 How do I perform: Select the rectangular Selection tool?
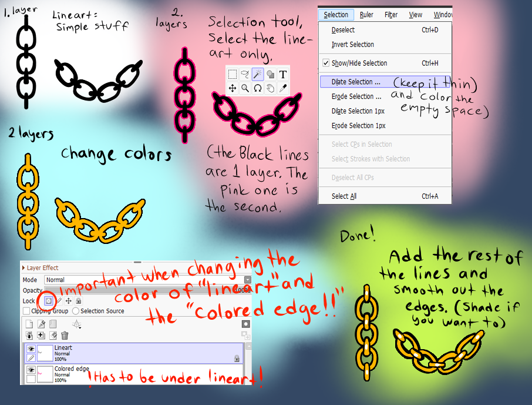click(233, 74)
